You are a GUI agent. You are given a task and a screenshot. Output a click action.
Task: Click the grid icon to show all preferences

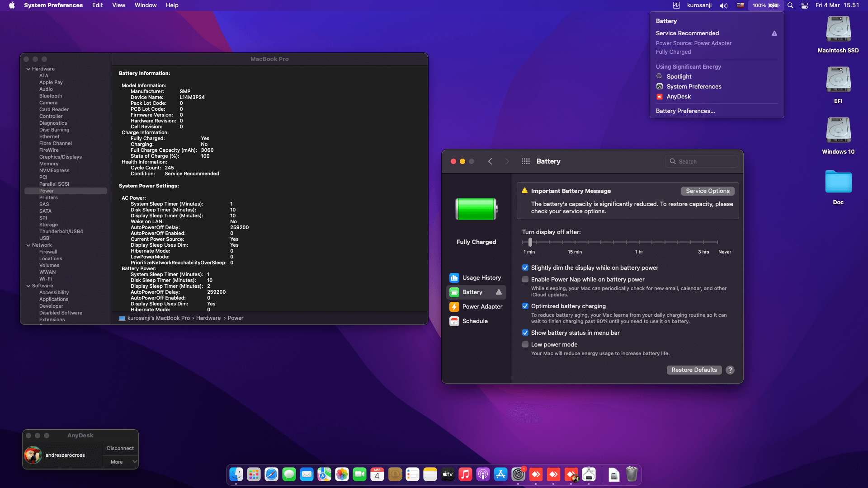[525, 161]
